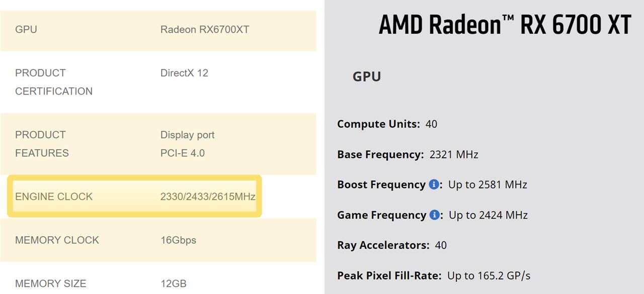The image size is (644, 294).
Task: Click the AMD Radeon RX 6700 XT heading
Action: click(505, 25)
